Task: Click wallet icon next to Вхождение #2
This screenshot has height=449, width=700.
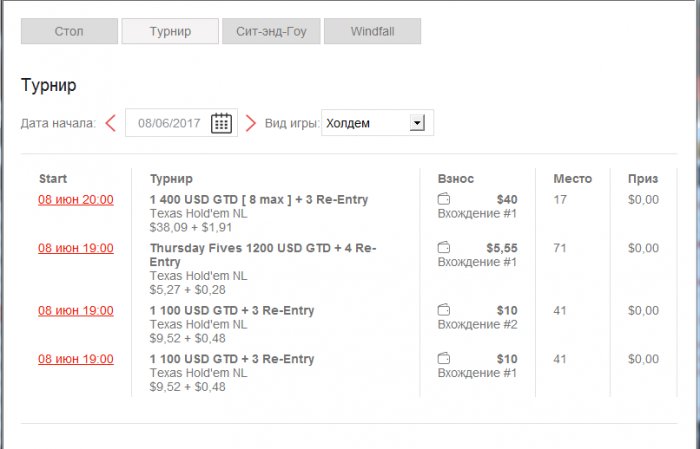Action: tap(444, 311)
